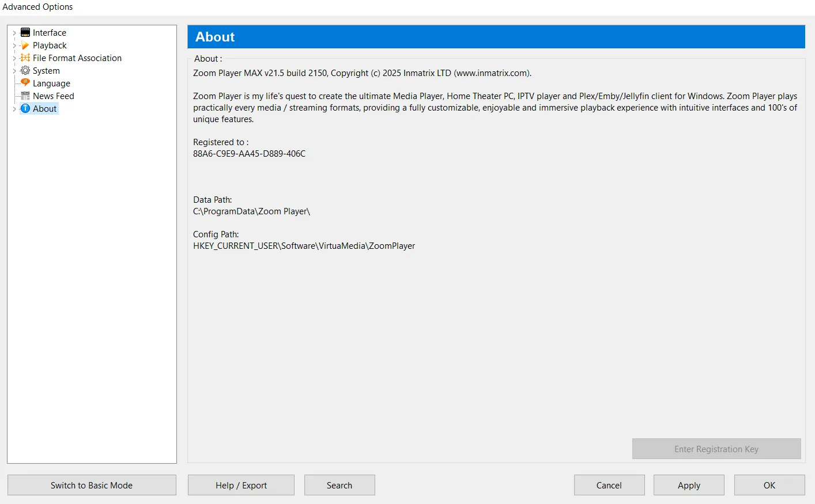Viewport: 815px width, 504px height.
Task: Expand the Playback tree node
Action: tap(14, 46)
